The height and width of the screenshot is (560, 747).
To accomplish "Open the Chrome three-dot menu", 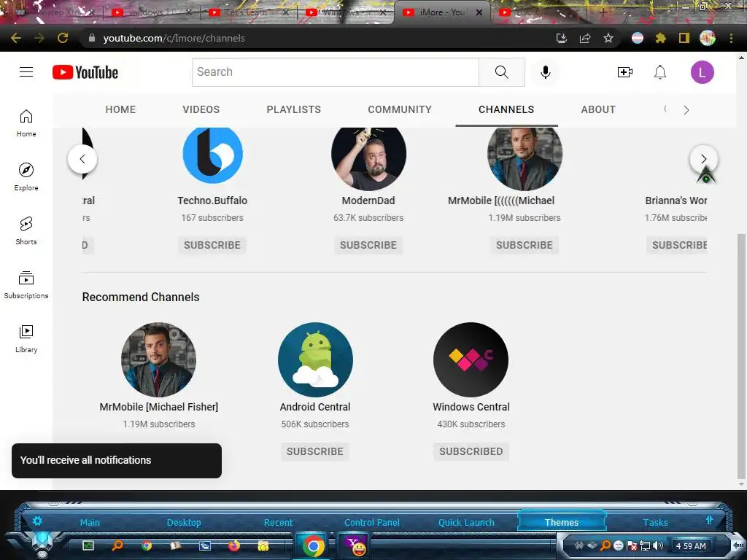I will point(731,38).
